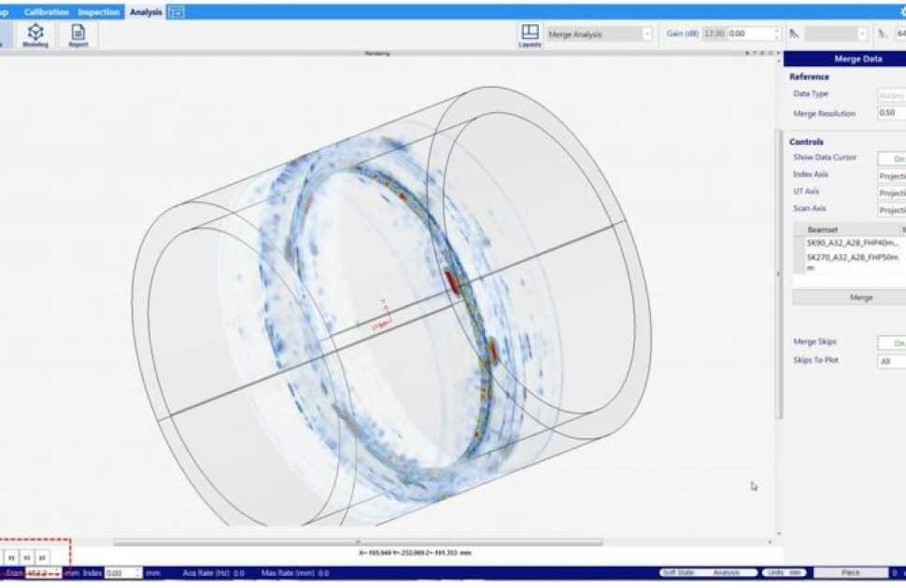Click the xz view button
The image size is (906, 588).
[x=26, y=557]
